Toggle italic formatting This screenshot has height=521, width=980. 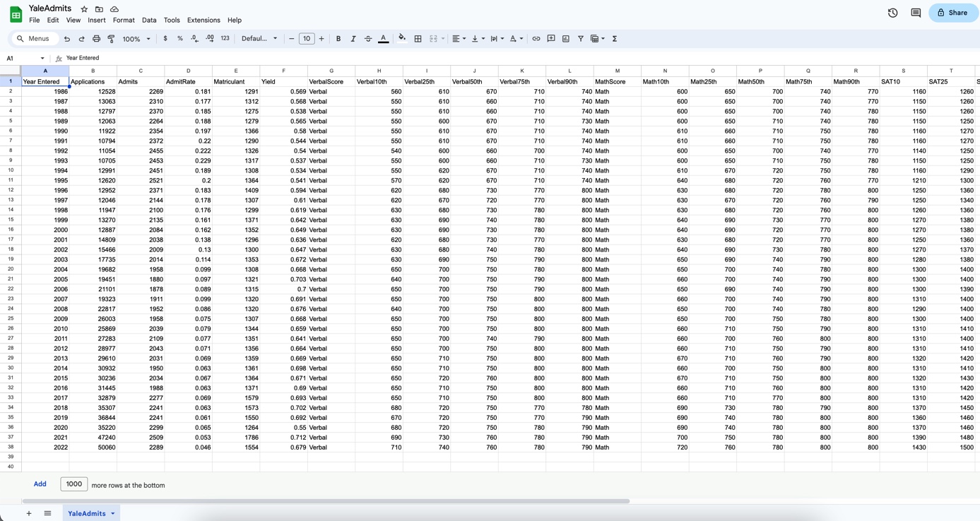[353, 38]
